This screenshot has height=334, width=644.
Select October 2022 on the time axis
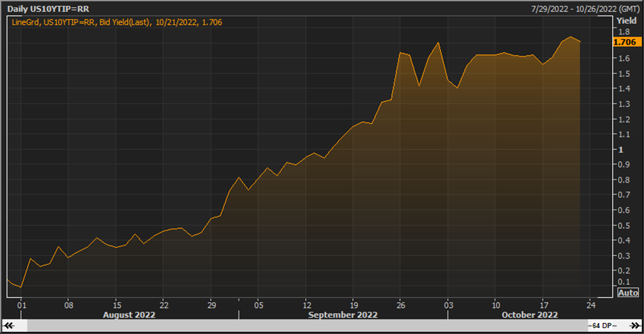coord(530,315)
